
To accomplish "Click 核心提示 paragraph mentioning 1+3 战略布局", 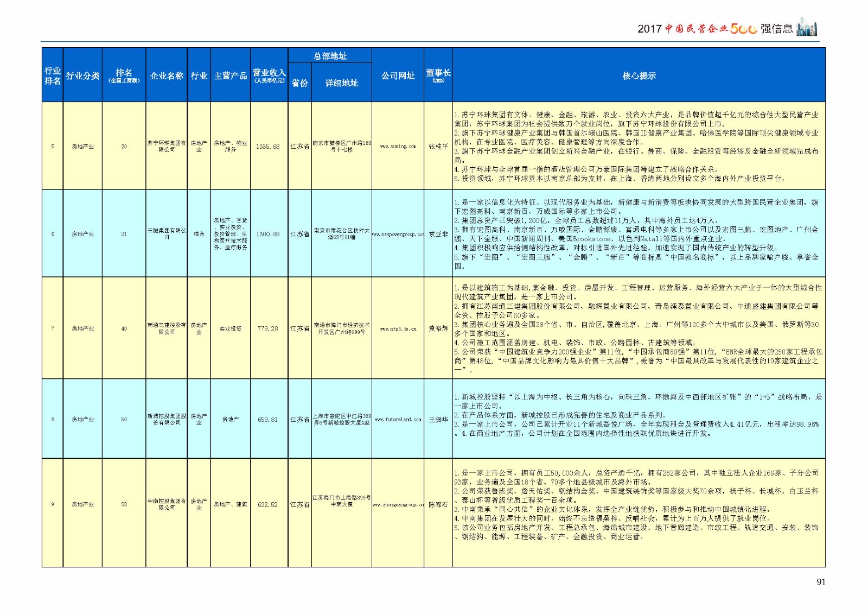I will (639, 415).
